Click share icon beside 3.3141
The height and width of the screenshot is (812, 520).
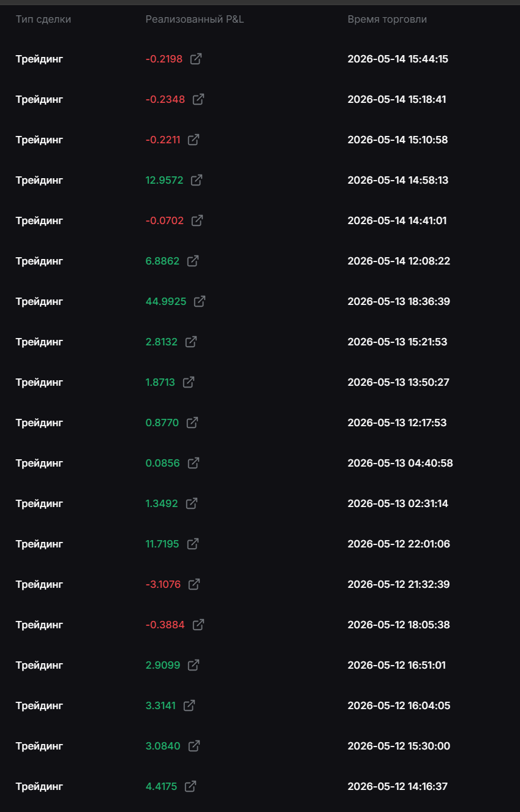[x=189, y=705]
